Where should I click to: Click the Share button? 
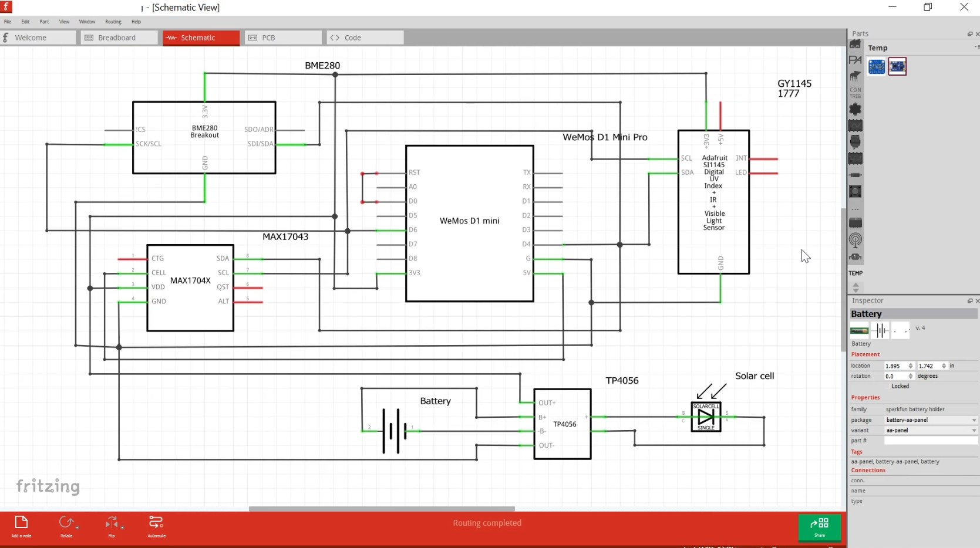[x=820, y=527]
